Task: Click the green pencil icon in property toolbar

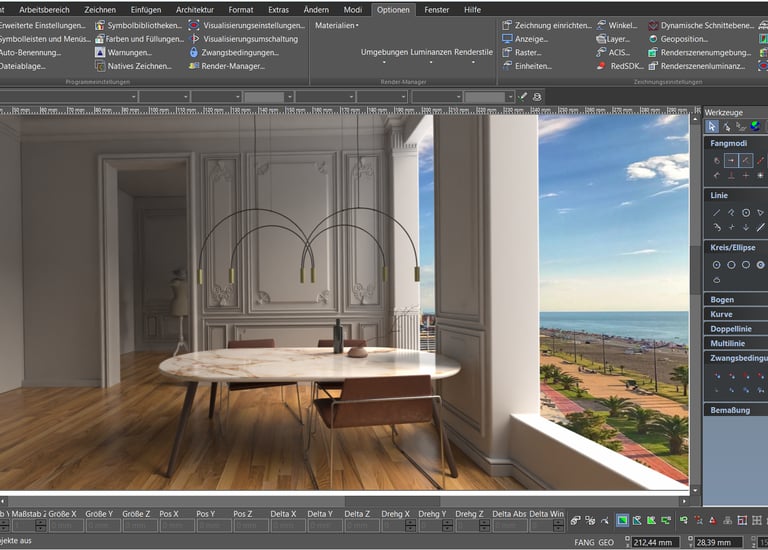Action: [522, 96]
